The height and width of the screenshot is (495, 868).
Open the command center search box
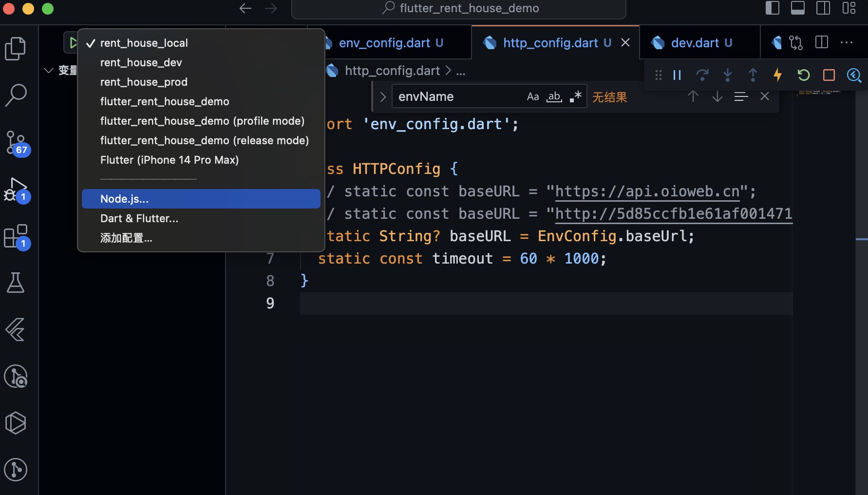tap(459, 8)
